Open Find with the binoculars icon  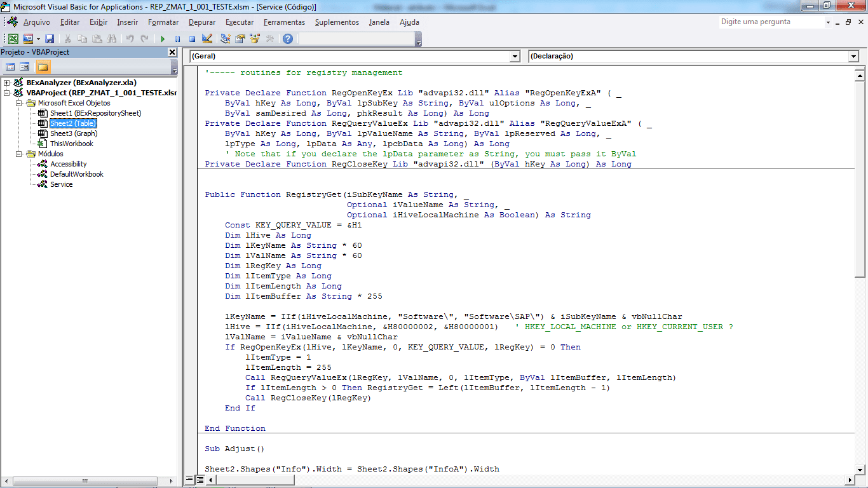tap(112, 39)
